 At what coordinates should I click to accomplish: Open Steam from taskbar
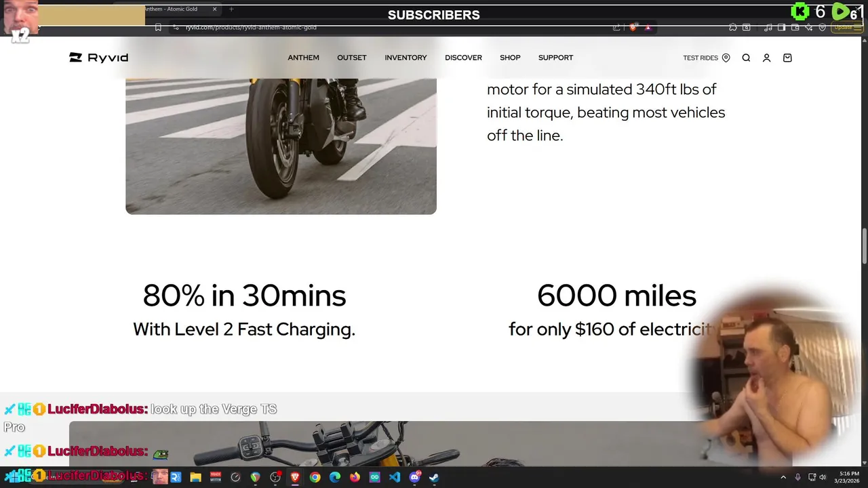coord(434,477)
